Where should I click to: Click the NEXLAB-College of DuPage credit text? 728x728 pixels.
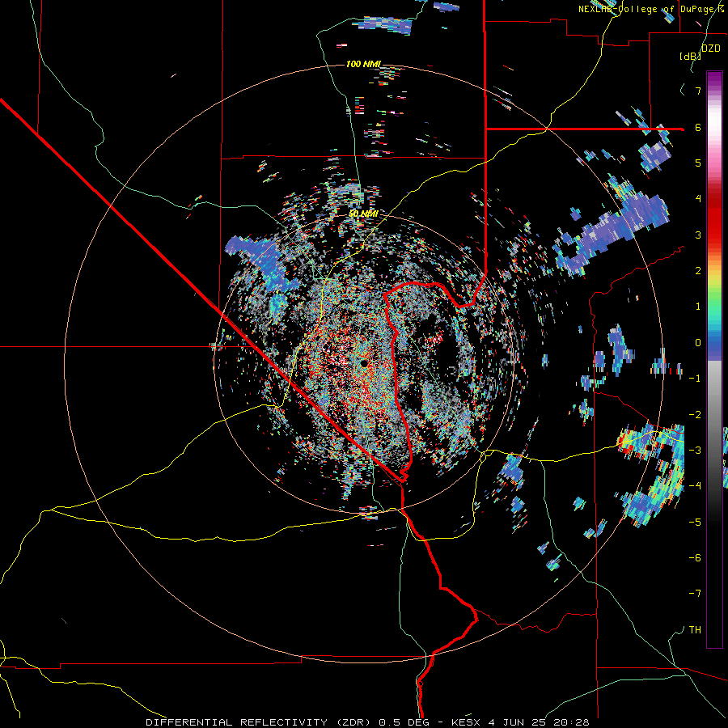[650, 9]
